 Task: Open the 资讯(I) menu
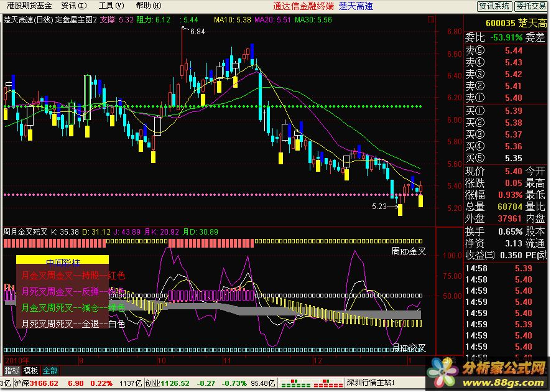click(74, 6)
